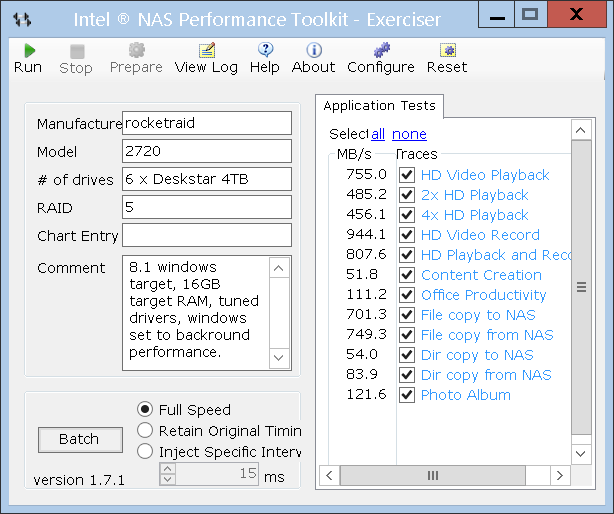Viewport: 614px width, 514px height.
Task: Click RAID field containing 5
Action: tap(207, 207)
